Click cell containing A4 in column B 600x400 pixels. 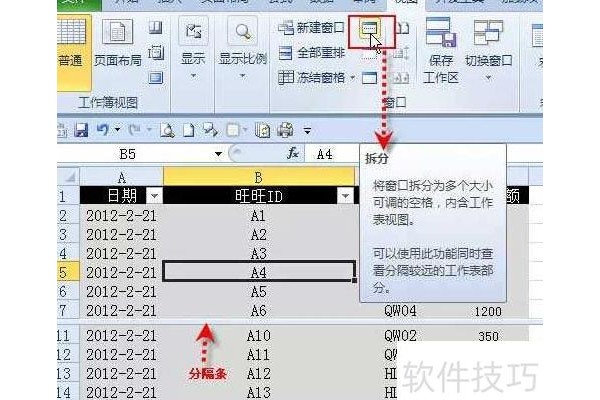tap(259, 273)
